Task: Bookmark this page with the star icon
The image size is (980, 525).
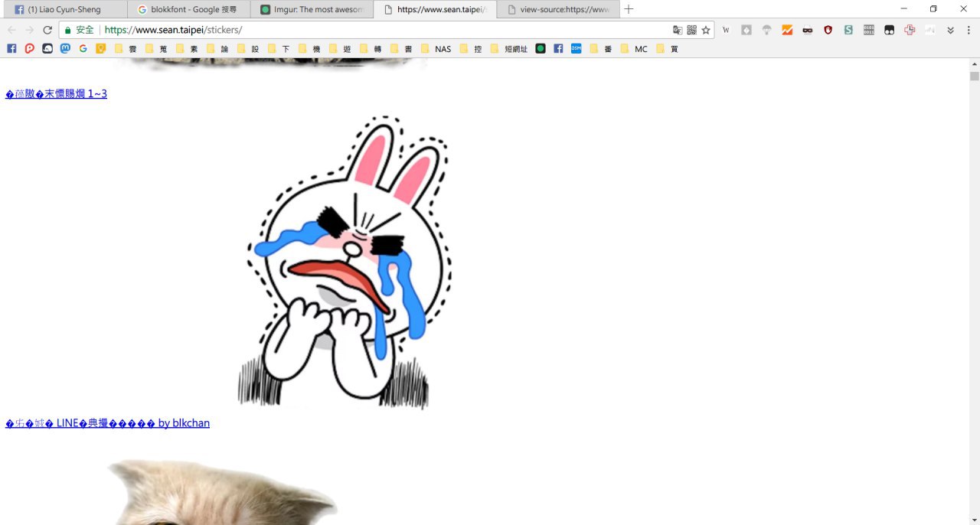Action: click(x=706, y=30)
